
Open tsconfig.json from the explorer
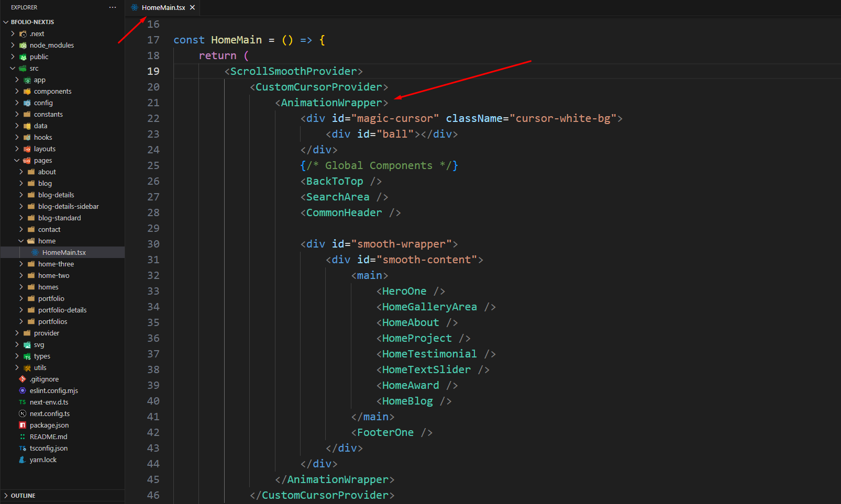(x=48, y=448)
